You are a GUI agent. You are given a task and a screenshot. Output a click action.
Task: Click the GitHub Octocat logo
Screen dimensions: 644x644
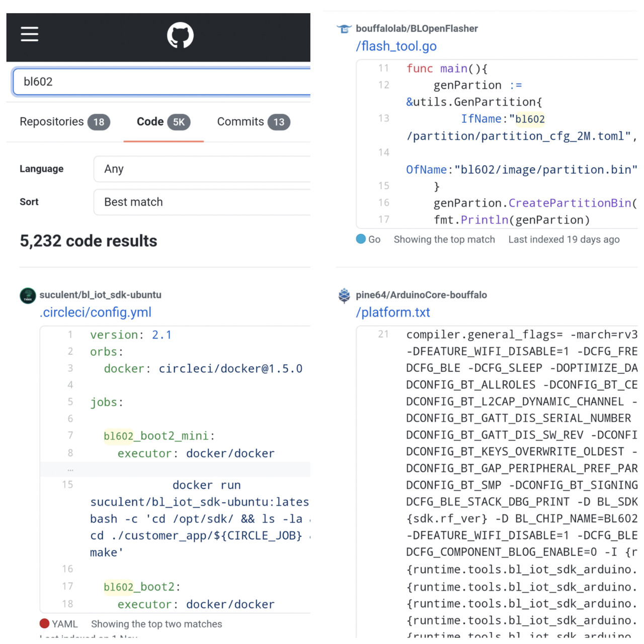pyautogui.click(x=180, y=36)
